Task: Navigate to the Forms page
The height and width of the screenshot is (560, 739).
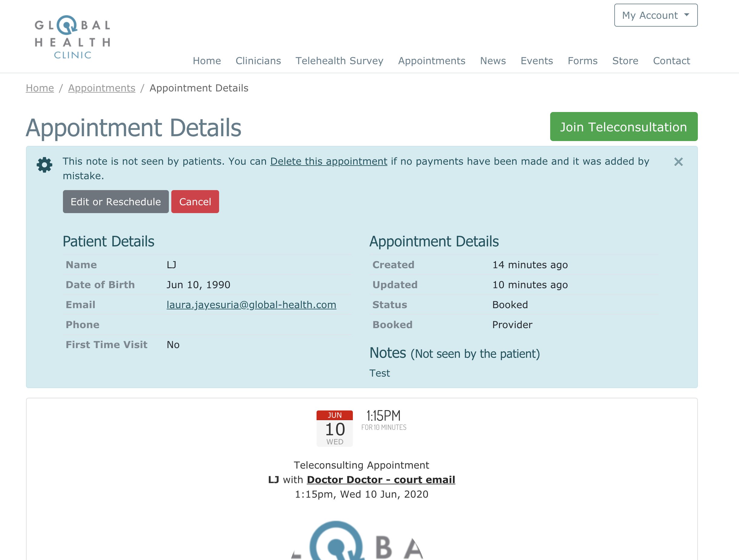Action: 582,61
